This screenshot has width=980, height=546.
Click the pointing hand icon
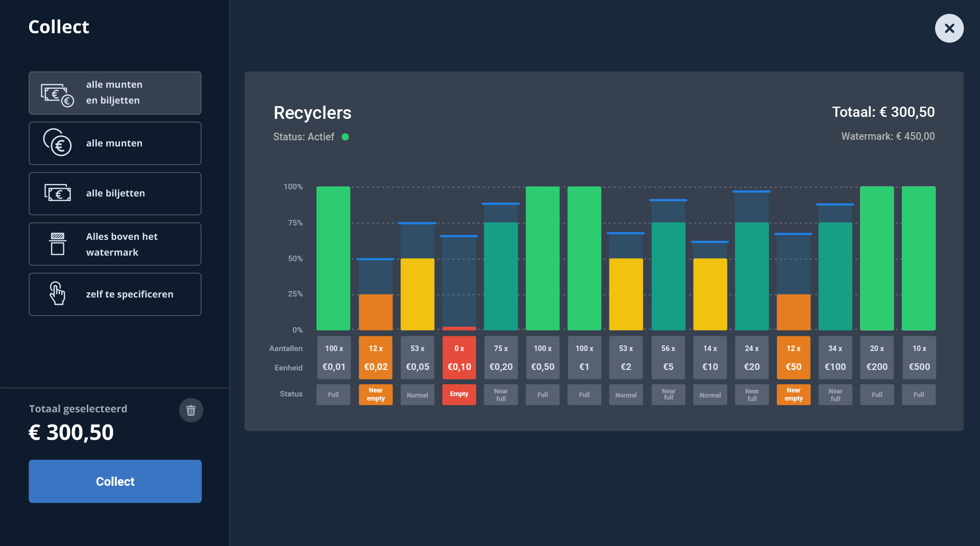pyautogui.click(x=57, y=294)
